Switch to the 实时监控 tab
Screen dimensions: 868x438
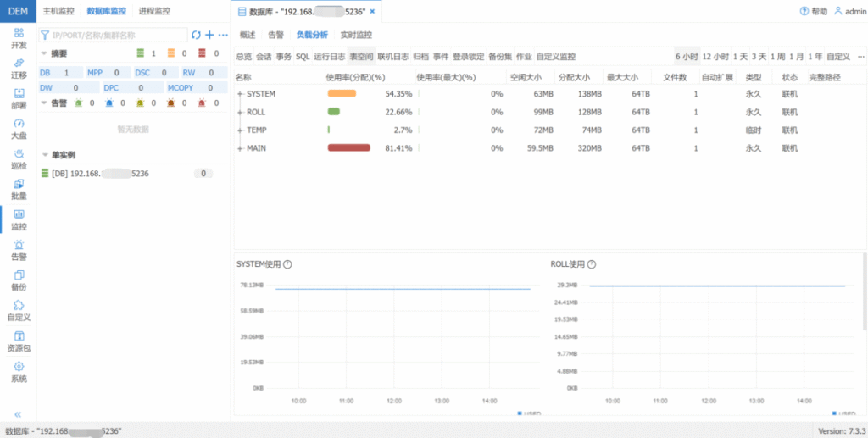click(x=356, y=35)
